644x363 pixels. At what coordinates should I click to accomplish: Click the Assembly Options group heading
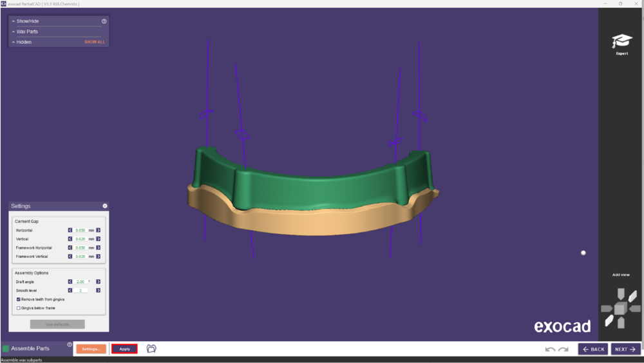click(32, 273)
